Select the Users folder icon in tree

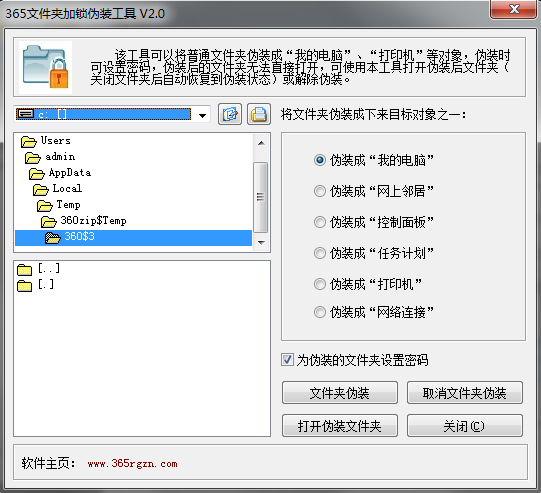click(28, 141)
